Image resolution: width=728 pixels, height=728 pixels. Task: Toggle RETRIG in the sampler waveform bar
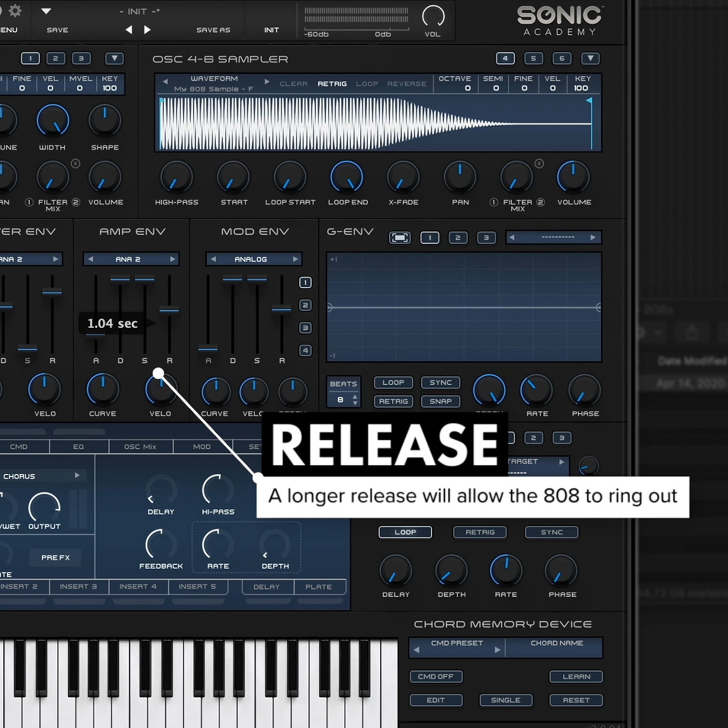[332, 84]
